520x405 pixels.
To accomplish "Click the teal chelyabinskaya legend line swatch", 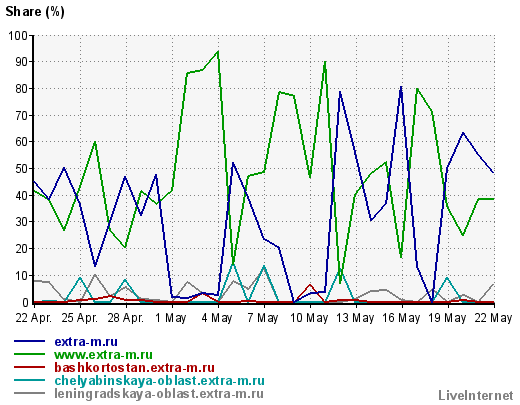I will pos(29,380).
